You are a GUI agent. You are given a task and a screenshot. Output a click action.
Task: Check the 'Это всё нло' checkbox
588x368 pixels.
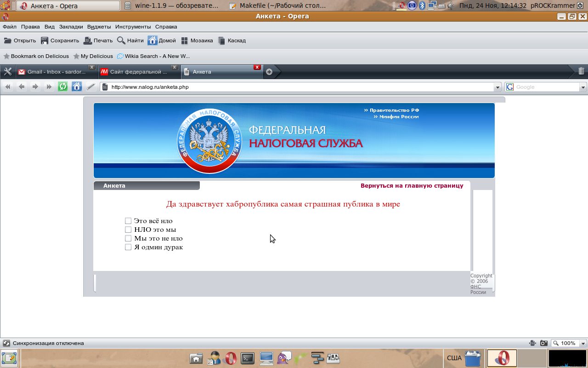coord(128,221)
